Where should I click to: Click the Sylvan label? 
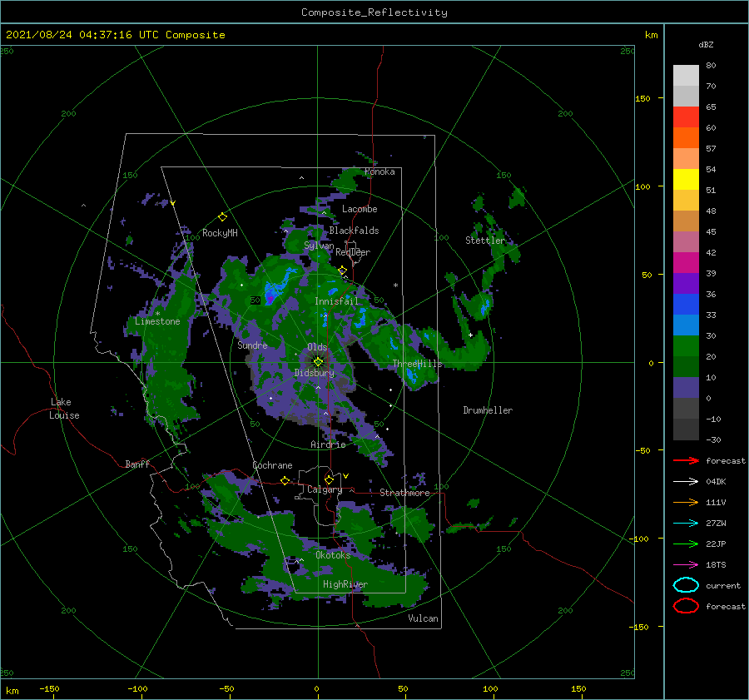319,246
